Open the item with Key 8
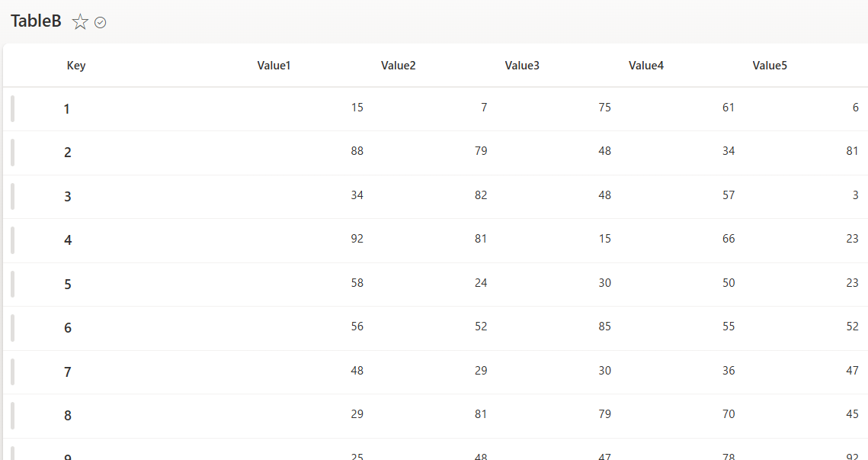The width and height of the screenshot is (868, 460). 68,416
